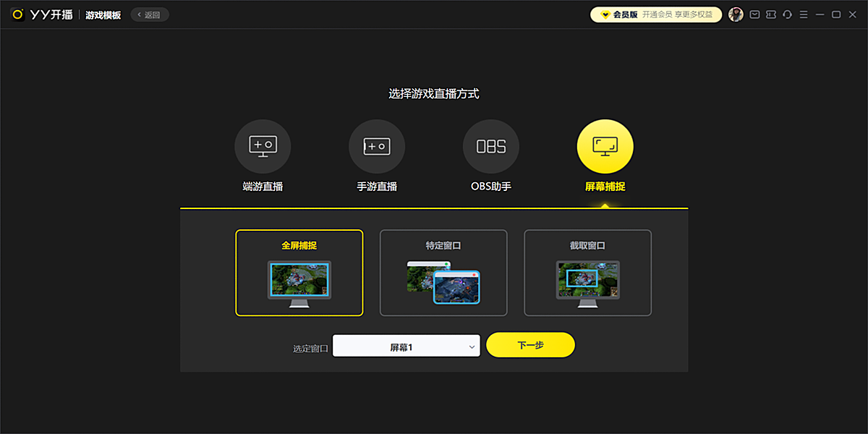868x434 pixels.
Task: Click the 会员版 membership banner
Action: 619,14
